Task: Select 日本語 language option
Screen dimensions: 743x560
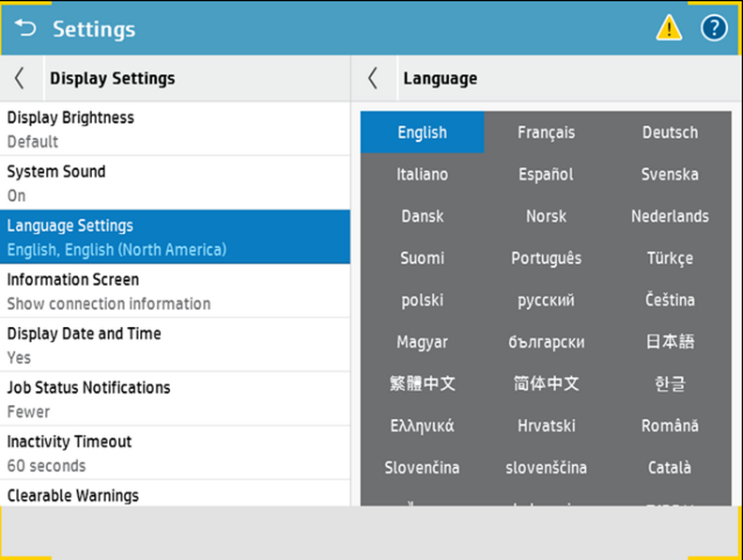Action: (x=670, y=342)
